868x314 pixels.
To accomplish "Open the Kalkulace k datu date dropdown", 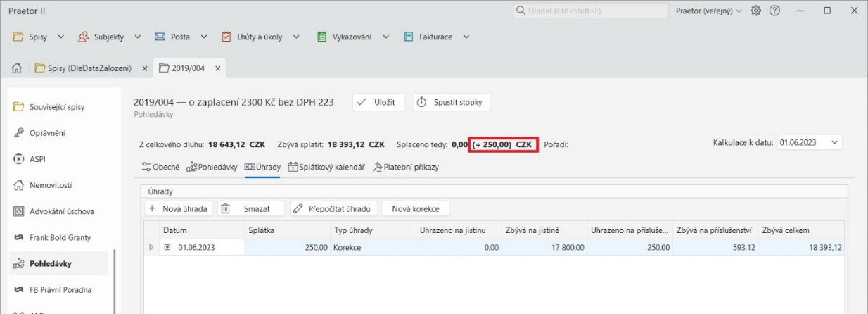I will [836, 142].
